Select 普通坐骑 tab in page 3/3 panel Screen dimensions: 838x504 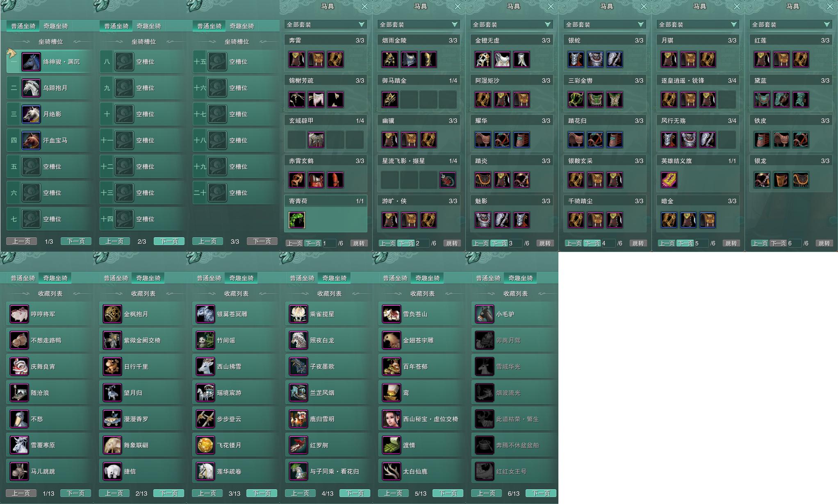(x=209, y=26)
